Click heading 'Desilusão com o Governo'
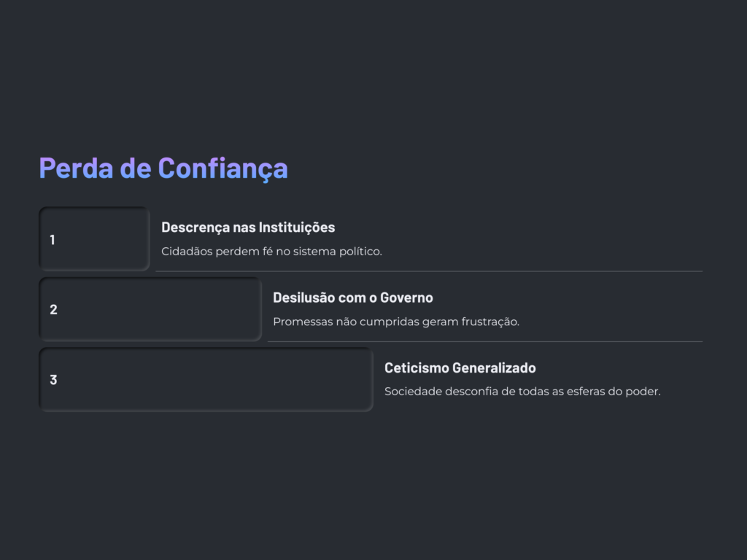 tap(353, 297)
